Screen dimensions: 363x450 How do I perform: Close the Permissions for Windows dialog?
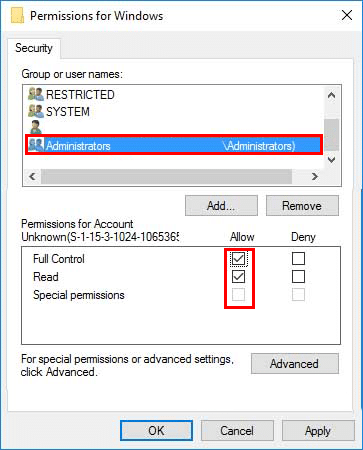point(347,15)
